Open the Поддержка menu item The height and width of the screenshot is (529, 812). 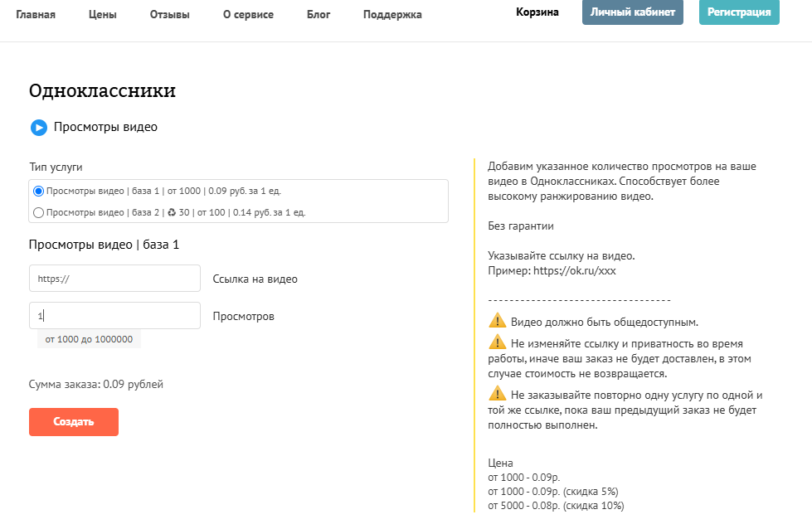392,14
